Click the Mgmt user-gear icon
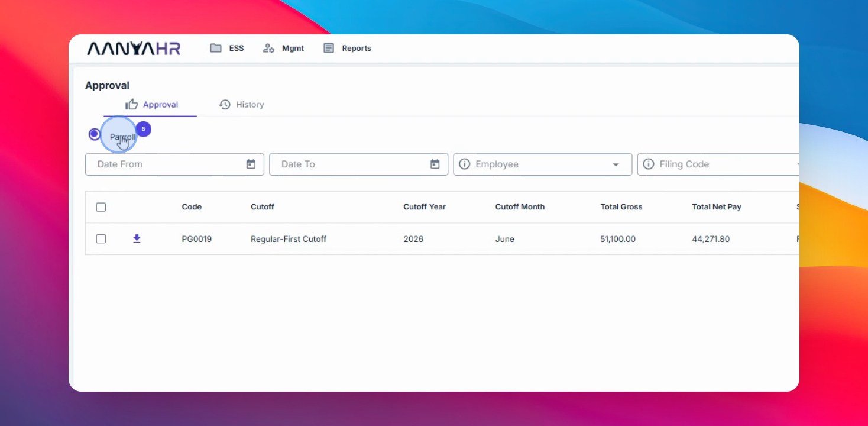Viewport: 868px width, 426px height. 268,49
